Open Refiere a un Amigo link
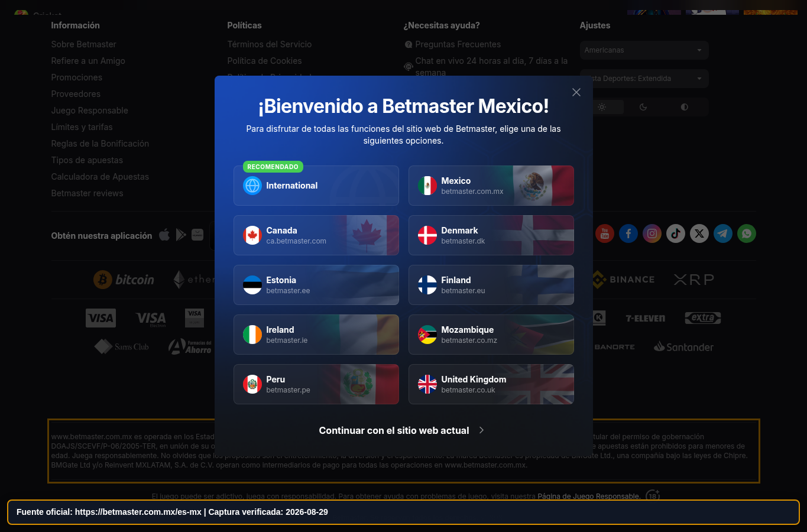 [x=88, y=61]
